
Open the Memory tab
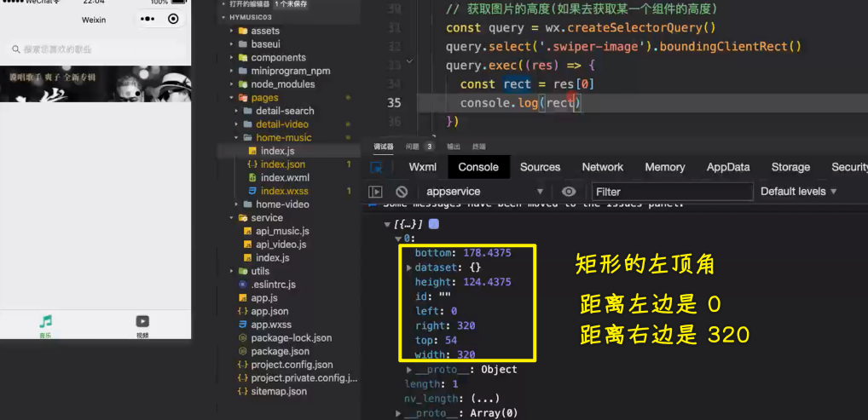pos(665,167)
